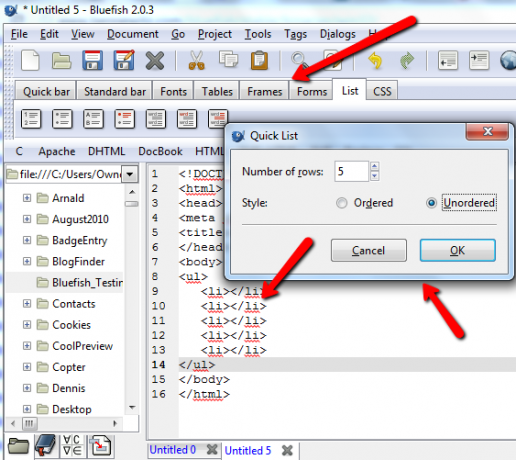Click the green Redo arrow icon

pyautogui.click(x=407, y=60)
